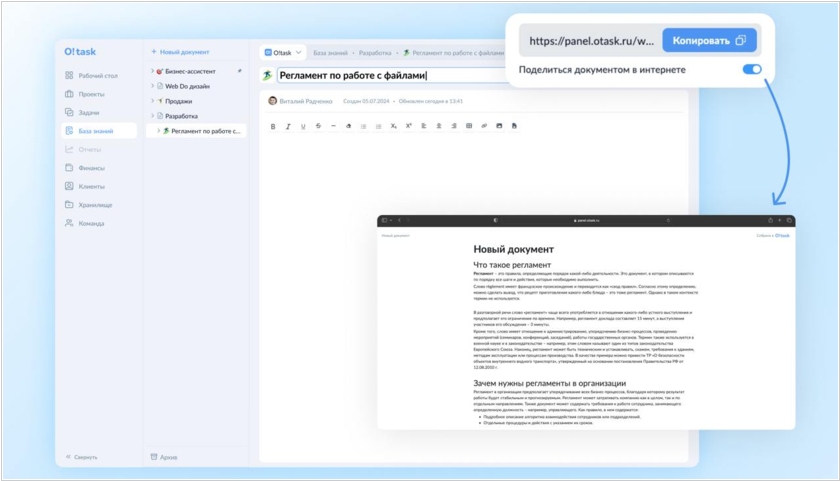Click browser address bar panel.otask.ru
The image size is (840, 481).
587,220
